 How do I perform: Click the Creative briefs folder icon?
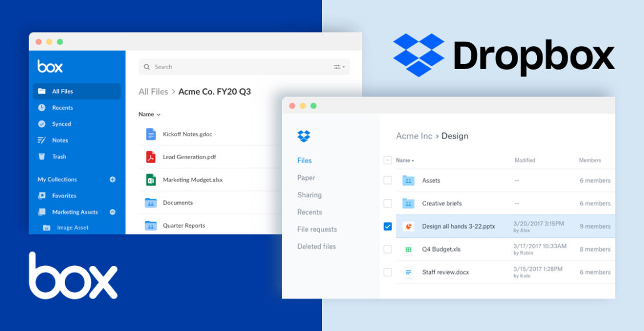408,203
